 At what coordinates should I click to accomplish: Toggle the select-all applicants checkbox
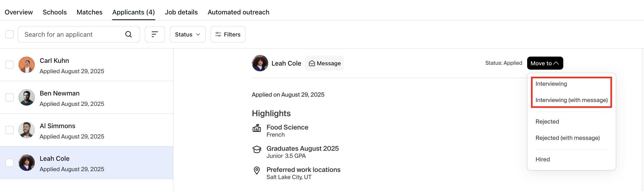point(10,34)
